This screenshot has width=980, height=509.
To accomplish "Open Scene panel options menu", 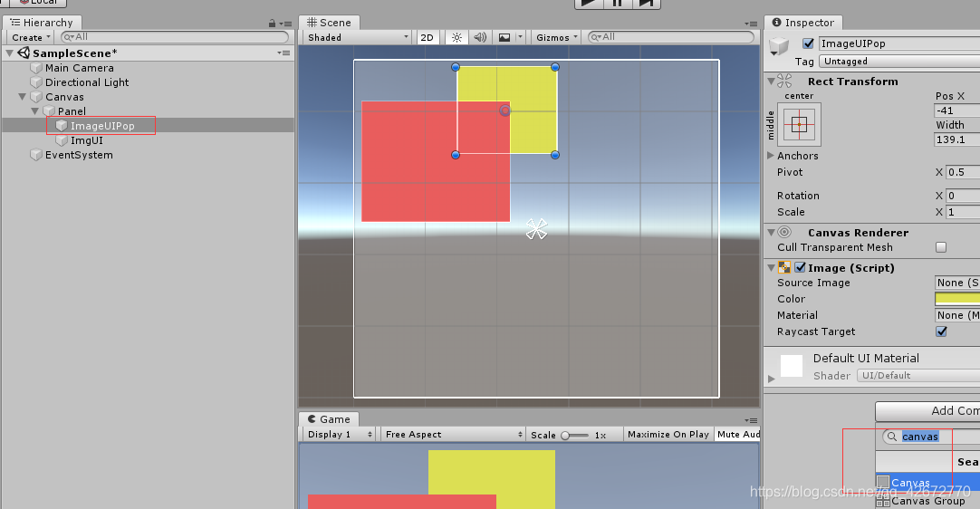I will click(x=751, y=24).
